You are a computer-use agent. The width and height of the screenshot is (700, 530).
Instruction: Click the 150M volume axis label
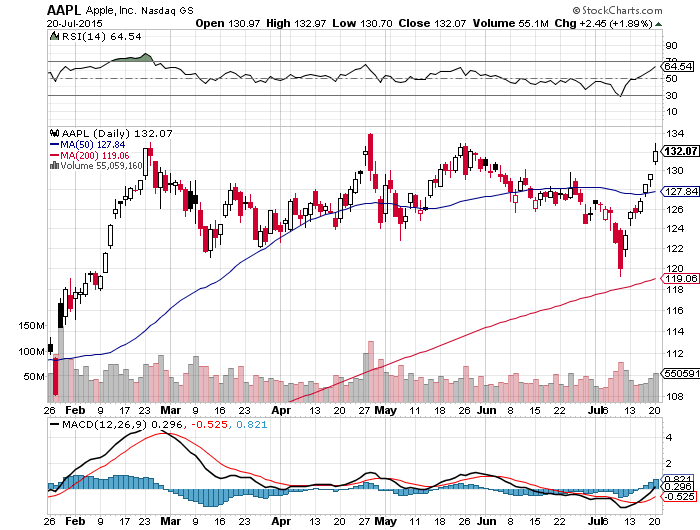click(31, 326)
